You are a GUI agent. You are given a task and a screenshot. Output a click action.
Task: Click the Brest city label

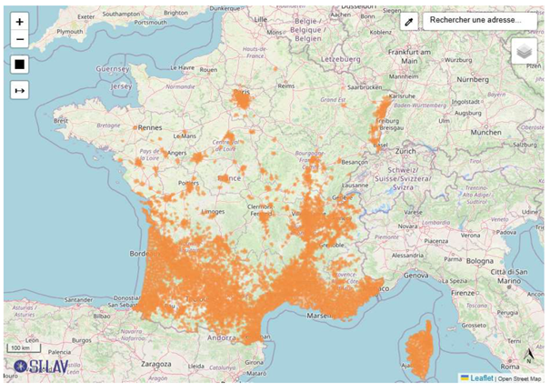pyautogui.click(x=61, y=121)
